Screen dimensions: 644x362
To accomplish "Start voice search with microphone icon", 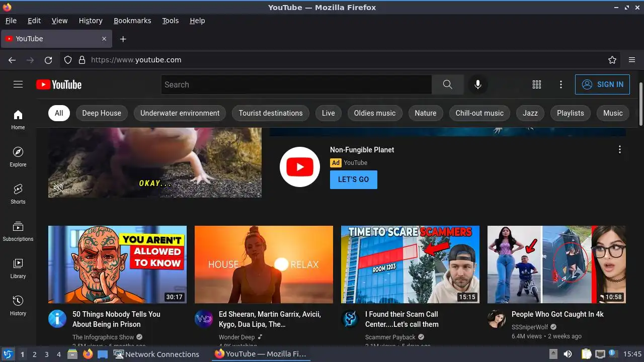I will [x=478, y=84].
